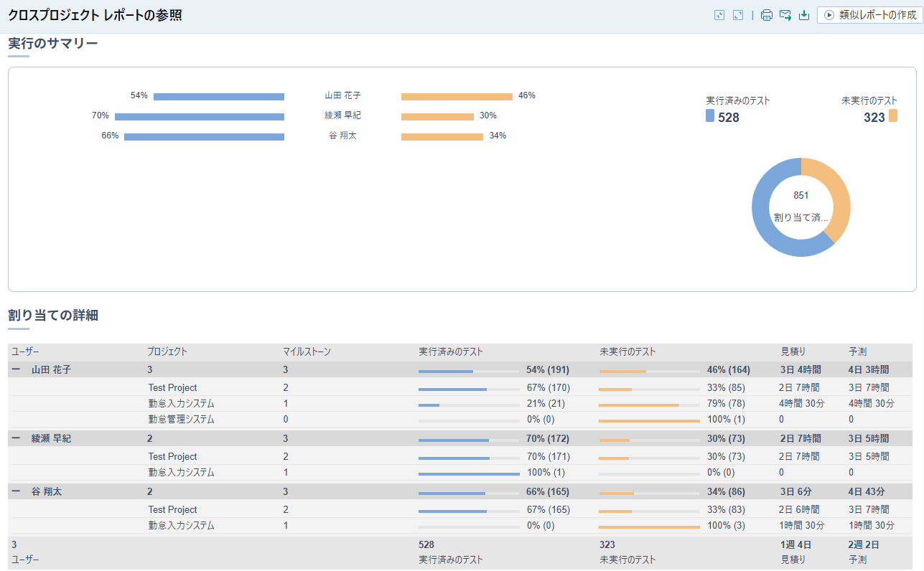
Task: Click the orange 未実行のテスト legend swatch
Action: pos(892,115)
